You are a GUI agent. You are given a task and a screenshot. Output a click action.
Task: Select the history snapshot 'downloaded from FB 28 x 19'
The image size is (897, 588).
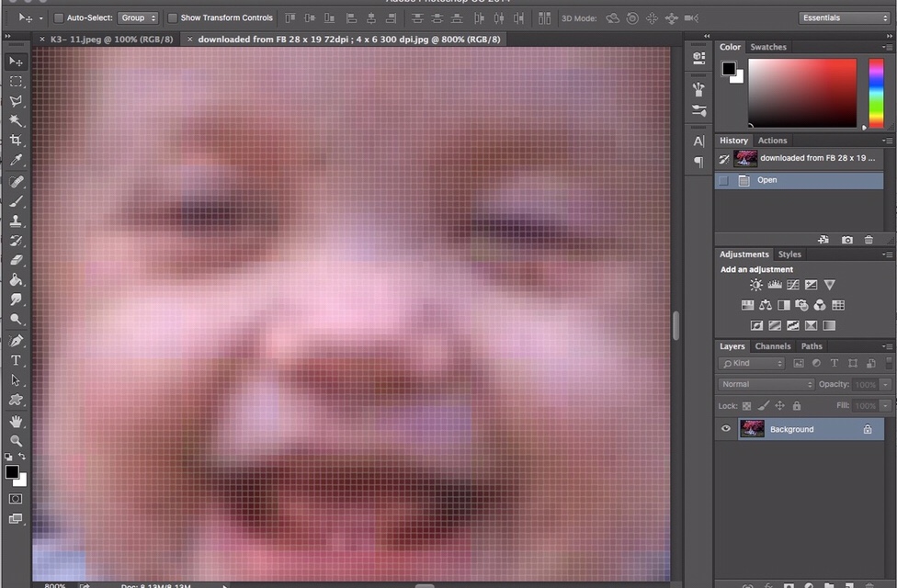(x=800, y=158)
